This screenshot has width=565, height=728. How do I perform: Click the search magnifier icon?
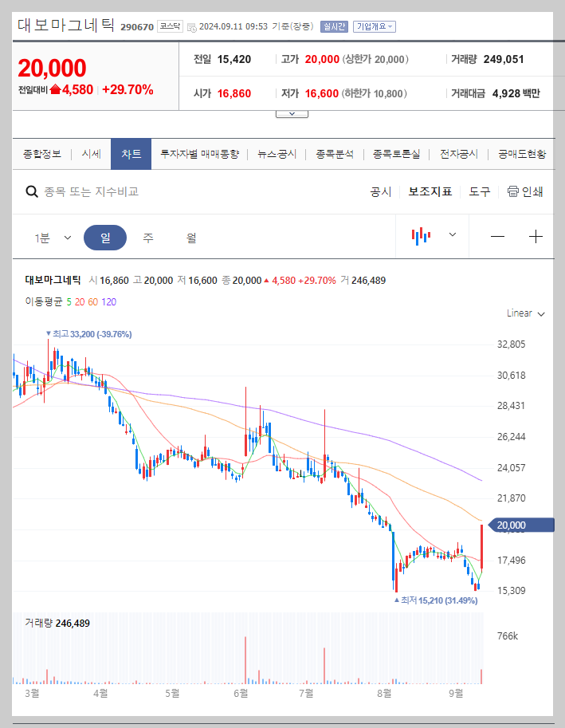32,191
